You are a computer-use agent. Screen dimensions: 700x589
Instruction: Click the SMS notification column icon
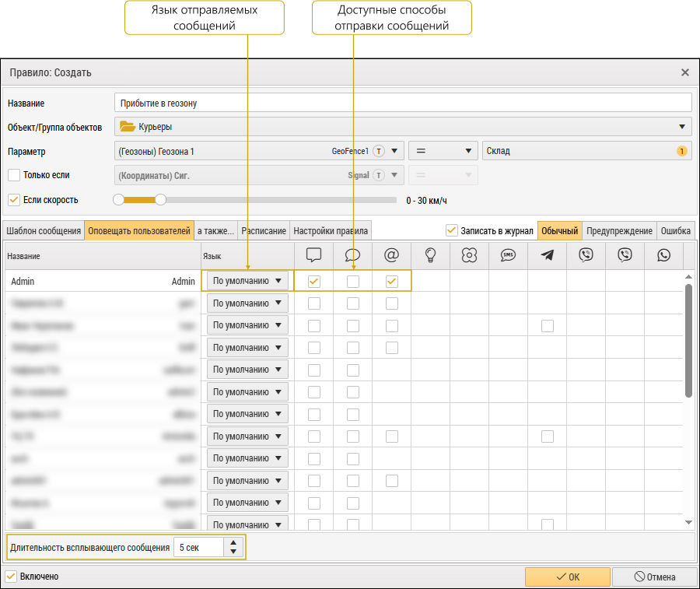tap(508, 255)
